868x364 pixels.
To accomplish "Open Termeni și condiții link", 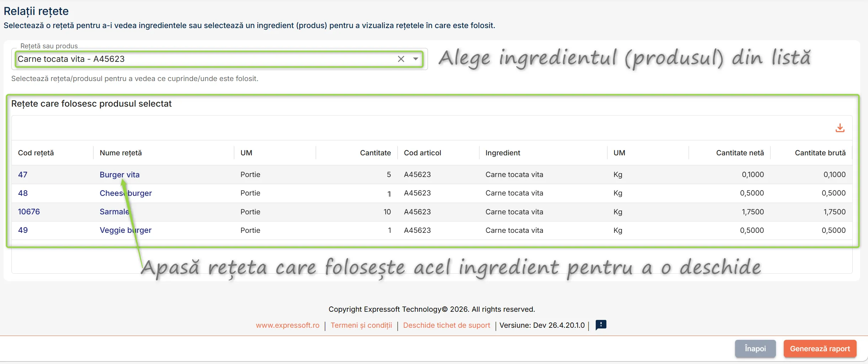I will pyautogui.click(x=361, y=325).
